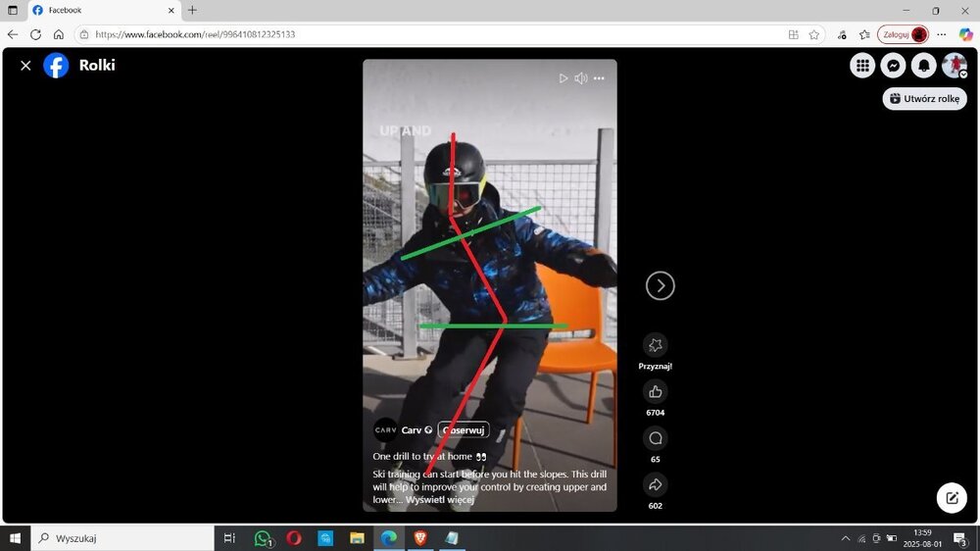
Task: Open the reel three-dots options menu
Action: click(599, 78)
